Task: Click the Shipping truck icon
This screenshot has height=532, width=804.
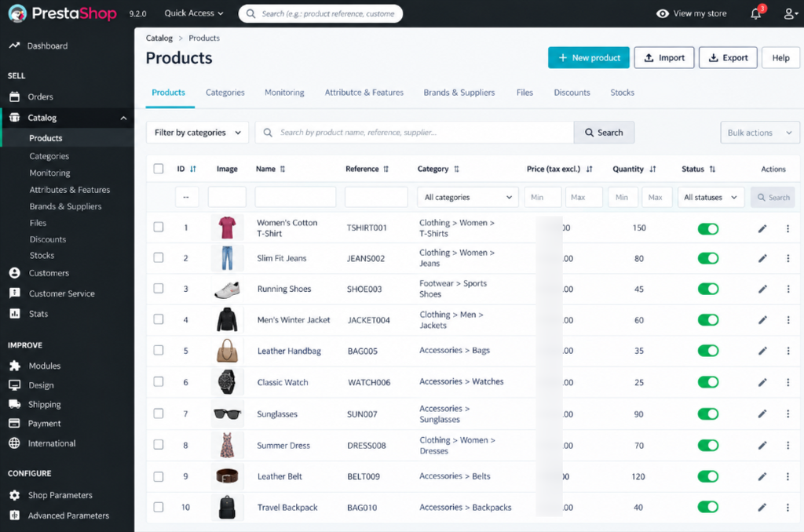Action: 15,404
